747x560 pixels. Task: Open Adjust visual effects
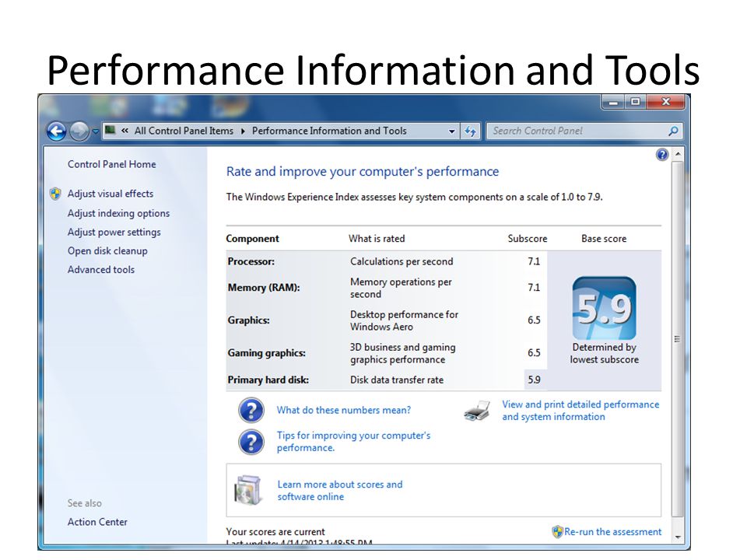click(x=110, y=194)
